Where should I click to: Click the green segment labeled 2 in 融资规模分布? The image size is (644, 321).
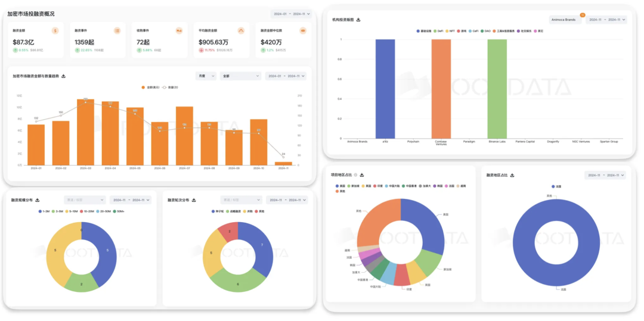(x=82, y=283)
